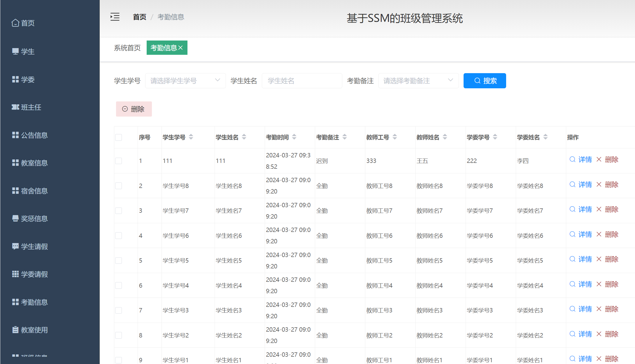Click the 学生请假 chat icon in sidebar
Image resolution: width=635 pixels, height=364 pixels.
[15, 246]
